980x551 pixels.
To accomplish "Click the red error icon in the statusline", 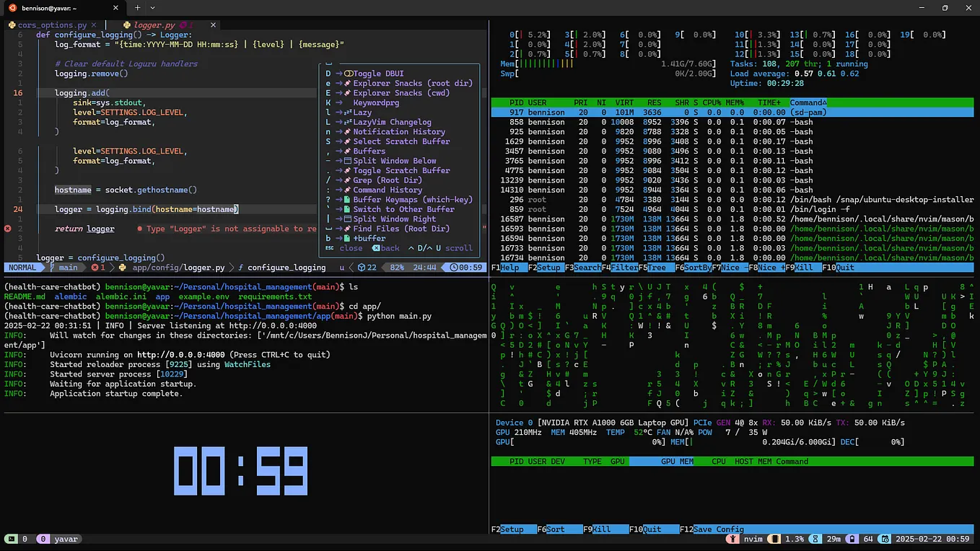I will (95, 268).
